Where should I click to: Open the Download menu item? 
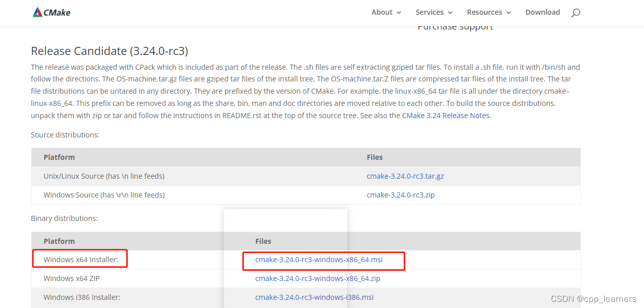pos(543,12)
